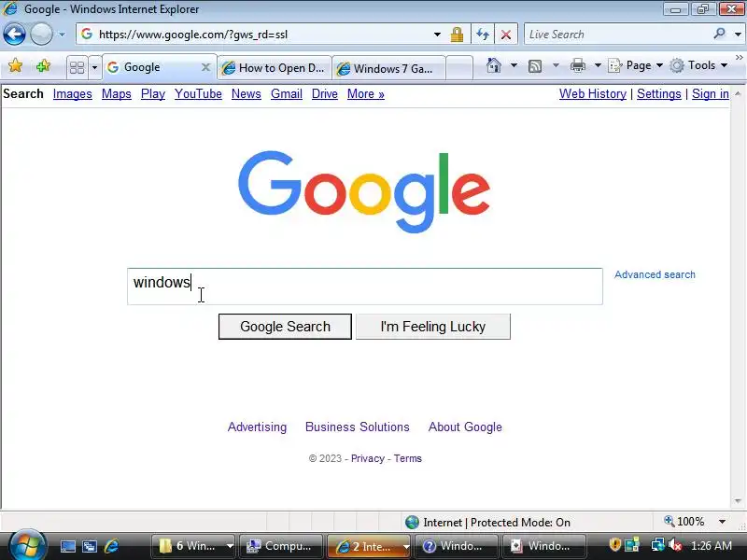
Task: Stop loading with the red X icon
Action: [x=506, y=35]
